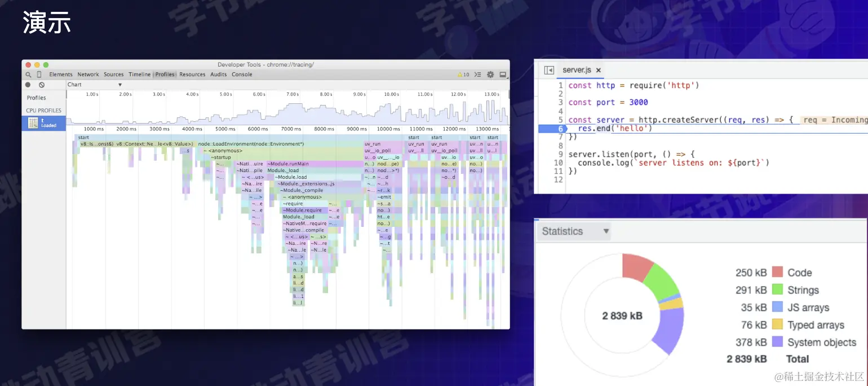Click the 378 kB System objects value

tap(751, 342)
